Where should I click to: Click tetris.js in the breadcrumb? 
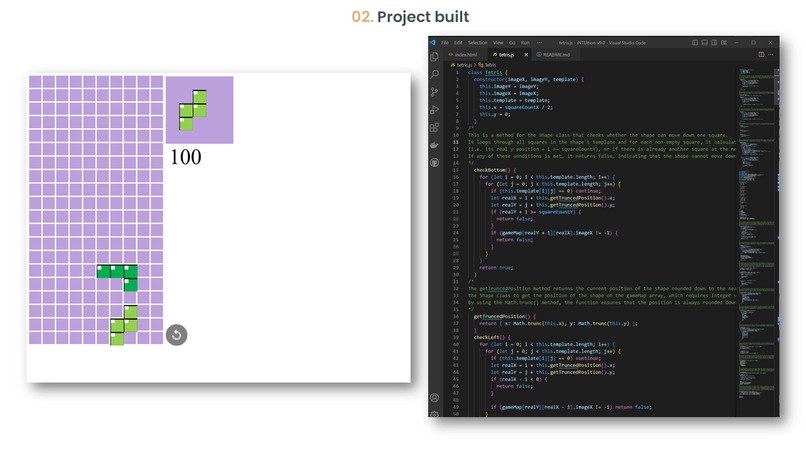pyautogui.click(x=461, y=65)
